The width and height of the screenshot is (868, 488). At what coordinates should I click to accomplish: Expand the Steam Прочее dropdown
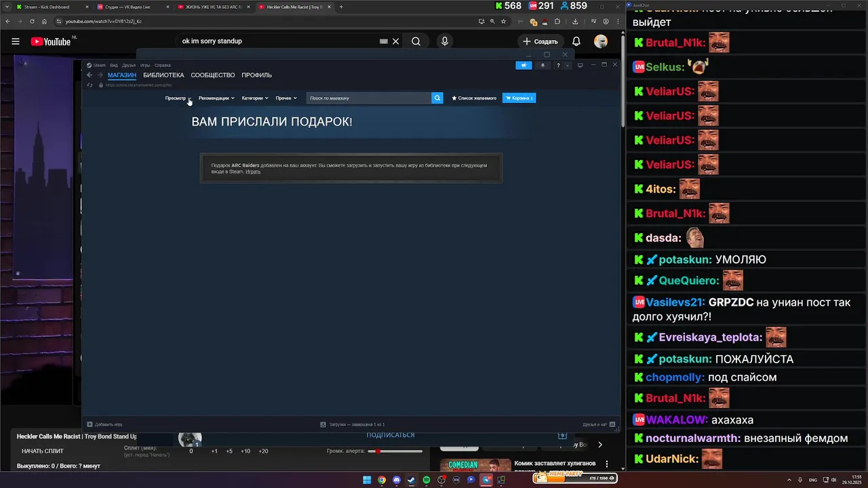tap(286, 98)
